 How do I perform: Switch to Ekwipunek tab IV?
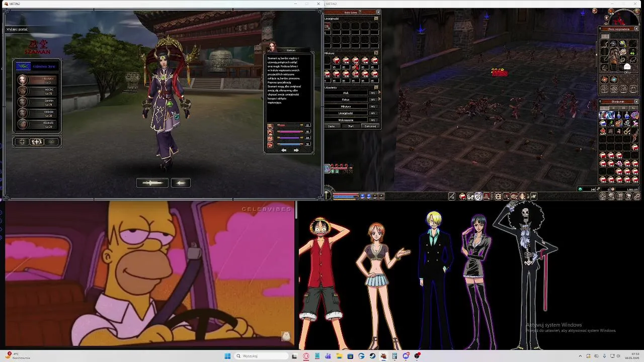coord(633,108)
